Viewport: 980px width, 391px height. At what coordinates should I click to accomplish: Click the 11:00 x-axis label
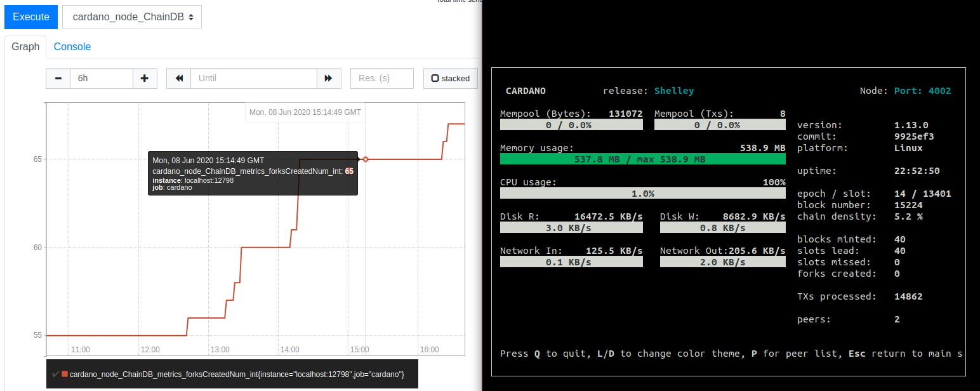point(80,350)
